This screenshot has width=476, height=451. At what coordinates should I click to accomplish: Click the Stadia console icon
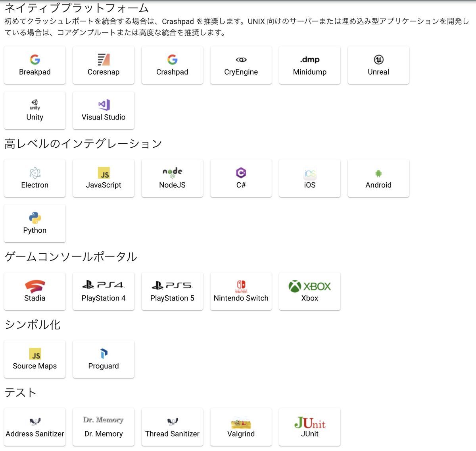pyautogui.click(x=35, y=291)
